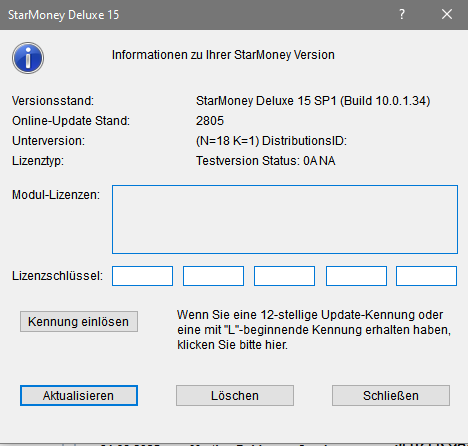This screenshot has width=468, height=446.
Task: Click the heading 'Informationen zu Ihrer StarMoney Version'
Action: 223,55
